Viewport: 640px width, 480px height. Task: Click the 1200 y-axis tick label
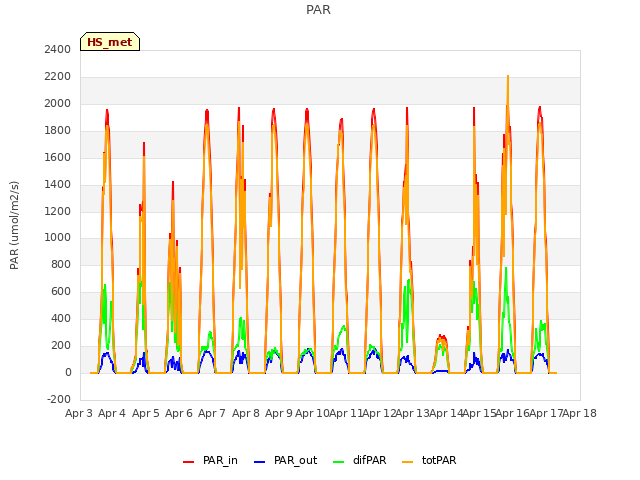coord(58,211)
